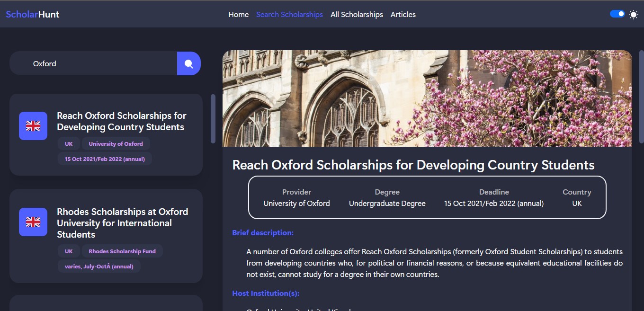Click 15 Oct 2021/Feb 2022 tag on card
This screenshot has width=644, height=311.
[x=105, y=159]
